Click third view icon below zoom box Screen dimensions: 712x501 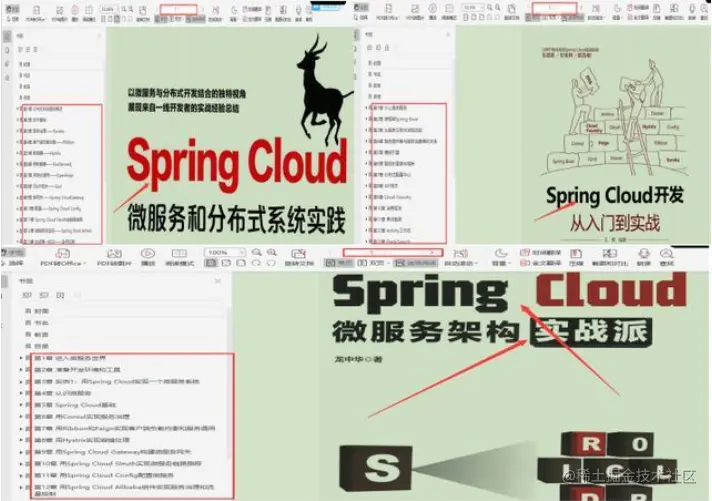tap(241, 263)
